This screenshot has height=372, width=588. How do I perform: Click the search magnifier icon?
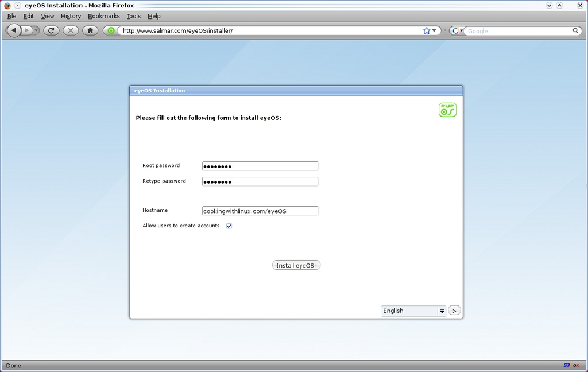coord(575,30)
